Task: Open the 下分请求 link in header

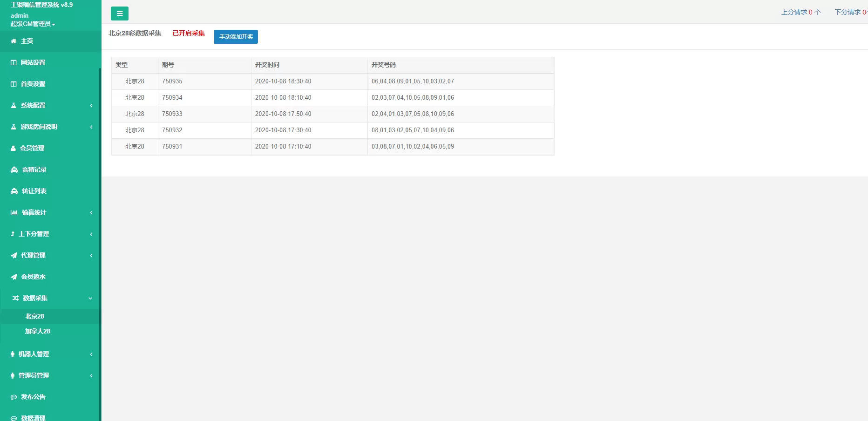Action: (850, 13)
